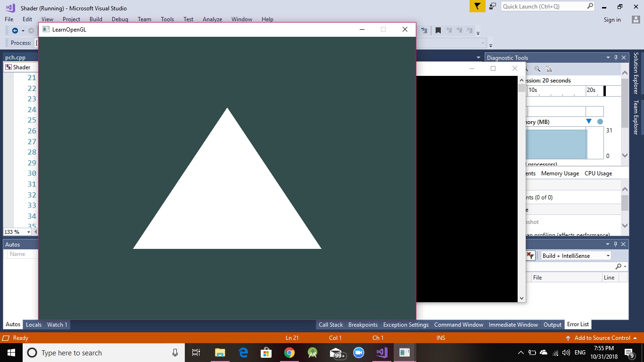
Task: Open toolbar overflow options beside bookmarks
Action: tap(478, 33)
